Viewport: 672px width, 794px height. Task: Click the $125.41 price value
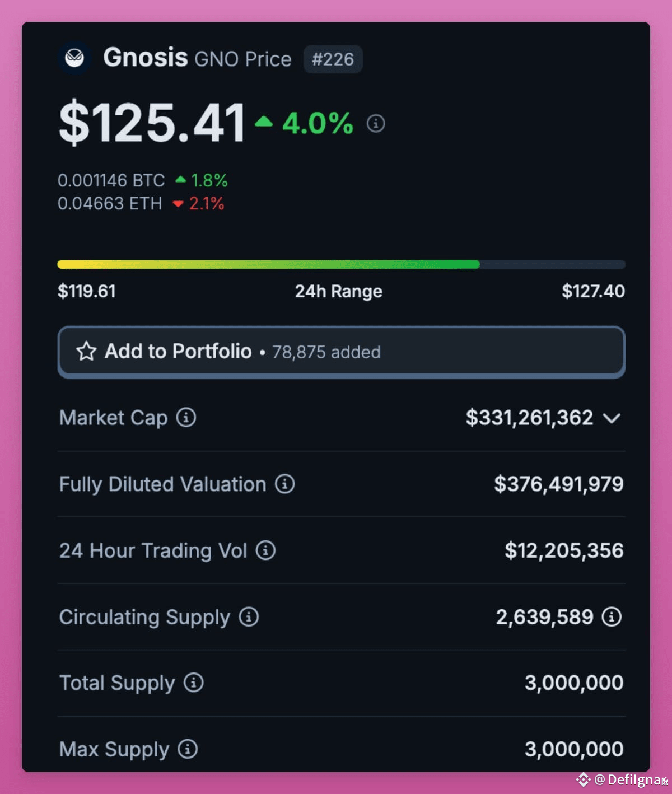(152, 123)
